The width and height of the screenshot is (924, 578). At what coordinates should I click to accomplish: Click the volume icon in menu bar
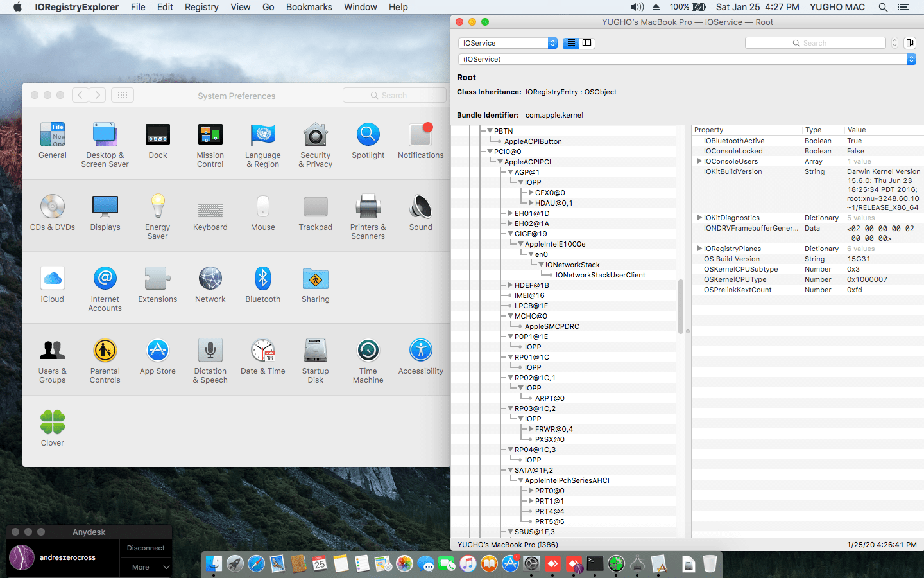pyautogui.click(x=637, y=7)
